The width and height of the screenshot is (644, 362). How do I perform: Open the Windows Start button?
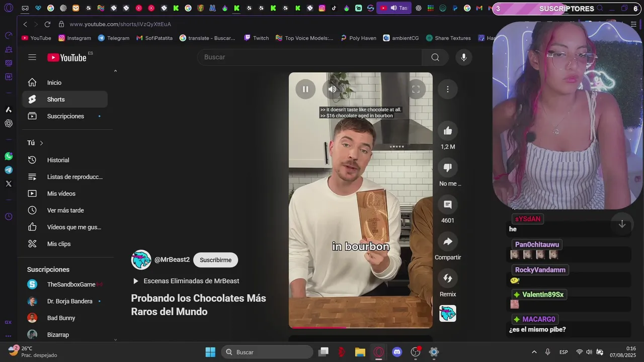coord(210,352)
